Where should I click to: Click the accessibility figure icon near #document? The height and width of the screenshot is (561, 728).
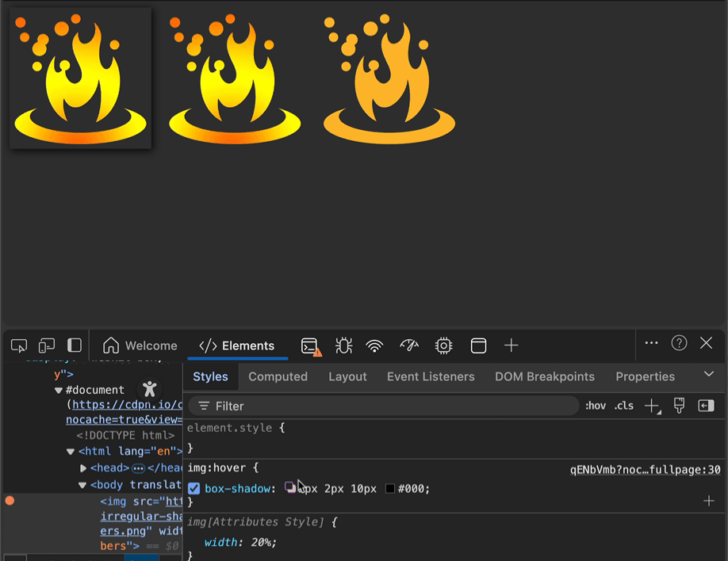149,389
